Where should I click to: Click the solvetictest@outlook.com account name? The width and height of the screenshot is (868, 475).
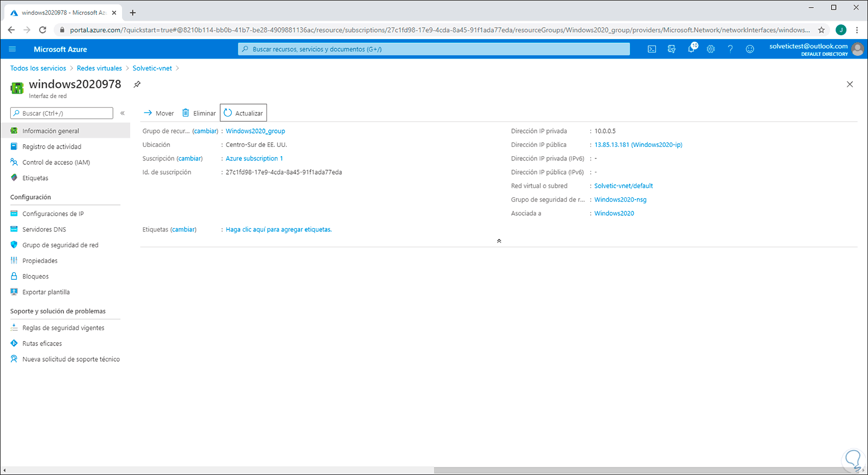click(x=808, y=47)
